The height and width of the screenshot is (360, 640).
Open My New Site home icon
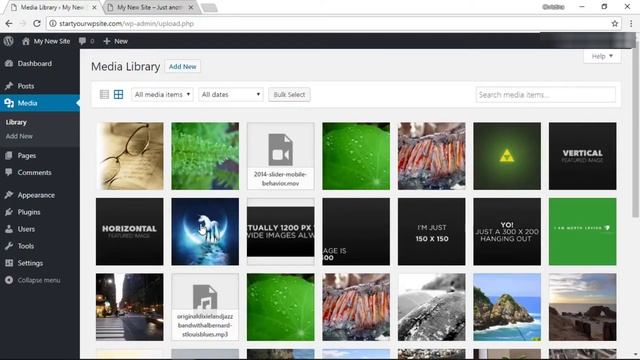(26, 41)
